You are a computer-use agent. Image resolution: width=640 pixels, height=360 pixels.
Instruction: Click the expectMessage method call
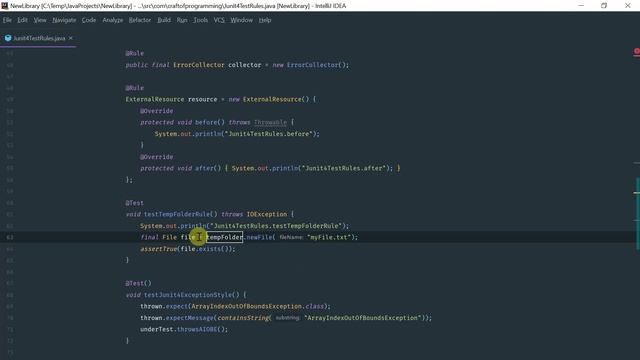tap(190, 318)
